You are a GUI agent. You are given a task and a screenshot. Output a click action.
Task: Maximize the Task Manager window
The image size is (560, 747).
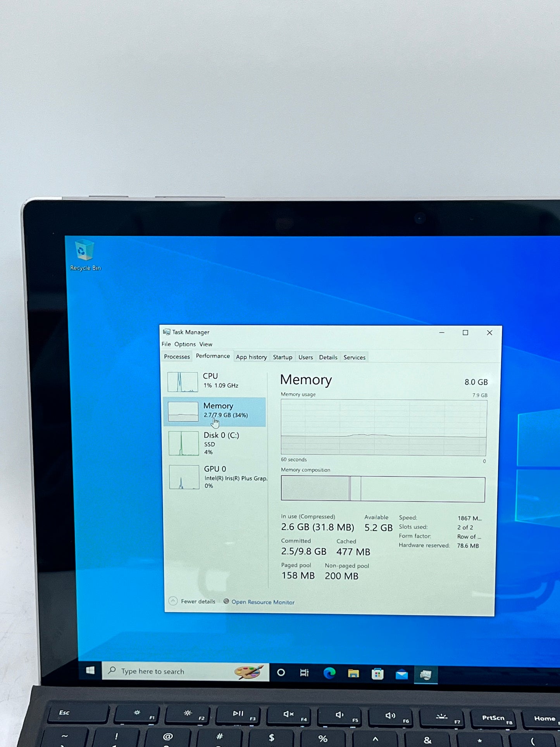465,333
